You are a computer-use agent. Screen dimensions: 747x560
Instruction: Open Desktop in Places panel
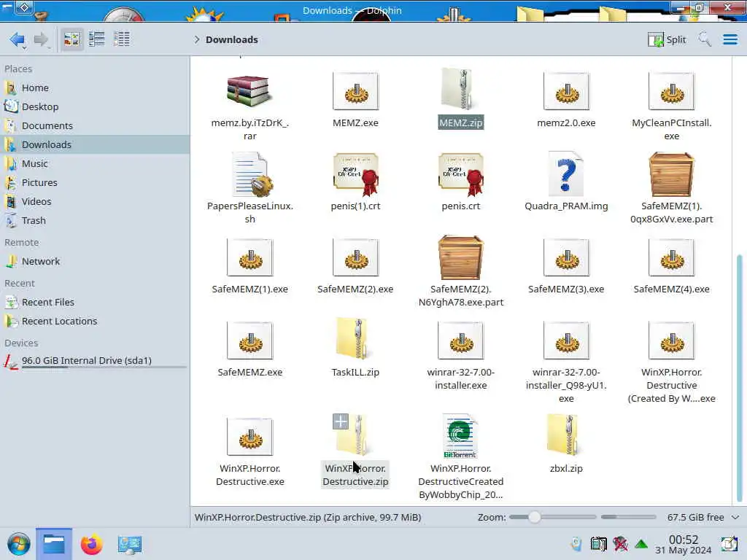tap(95, 106)
